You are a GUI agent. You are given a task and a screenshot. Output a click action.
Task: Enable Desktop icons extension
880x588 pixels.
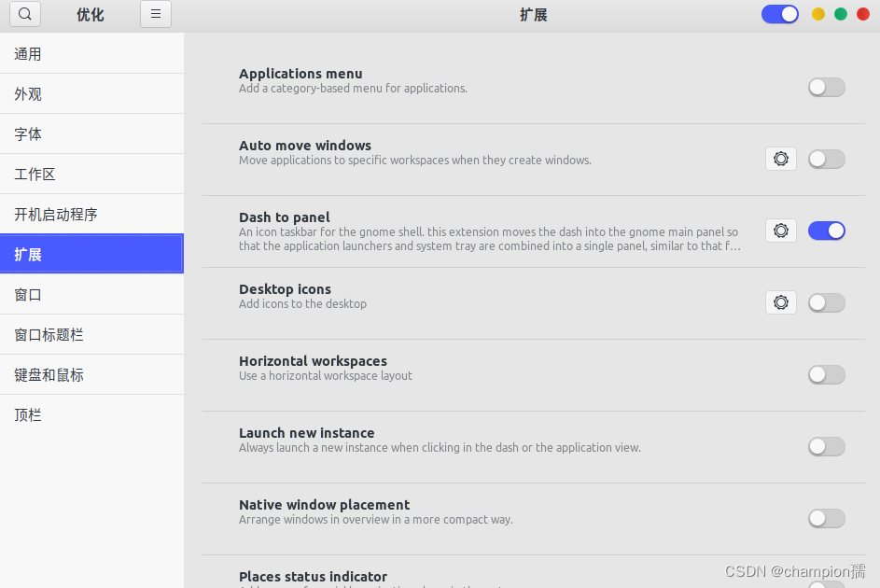[x=827, y=302]
